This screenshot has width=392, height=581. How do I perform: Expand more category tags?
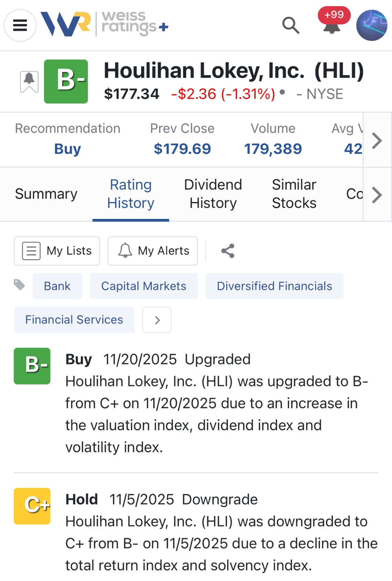(x=157, y=320)
